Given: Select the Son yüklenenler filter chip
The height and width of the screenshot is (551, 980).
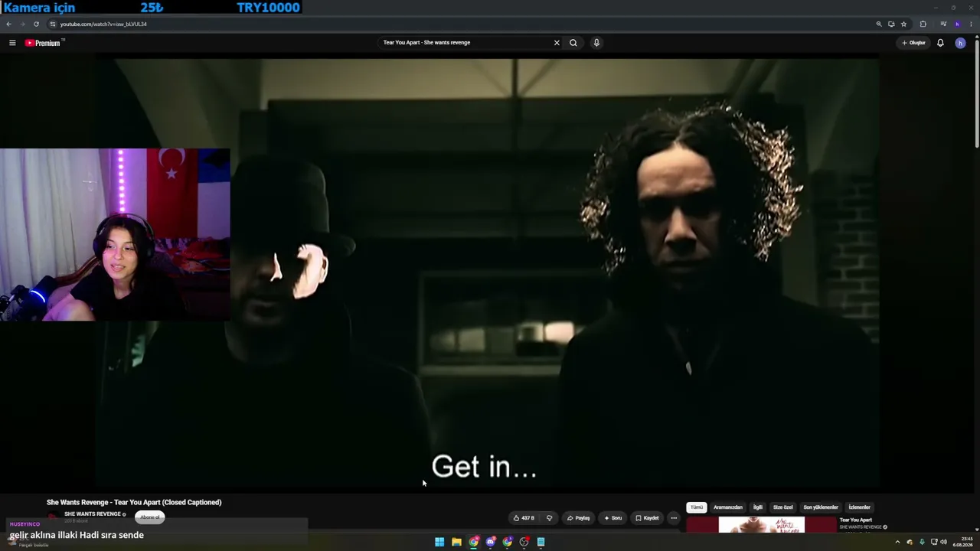Looking at the screenshot, I should click(821, 507).
